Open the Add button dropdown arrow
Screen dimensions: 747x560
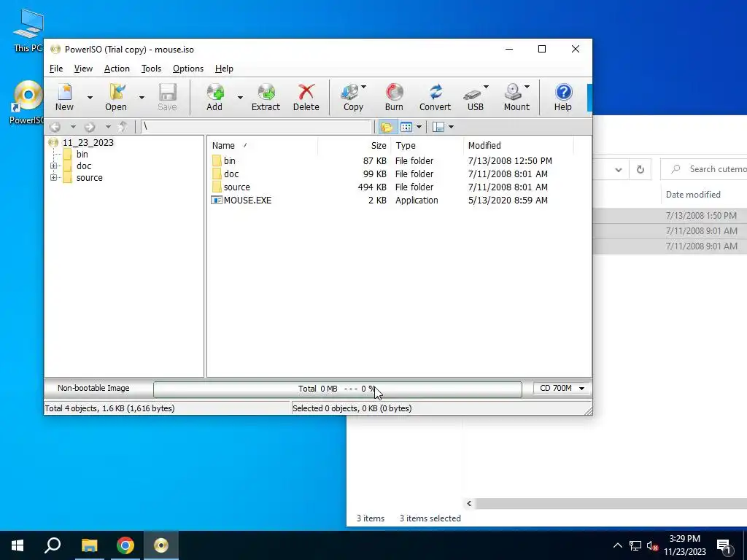click(x=240, y=97)
